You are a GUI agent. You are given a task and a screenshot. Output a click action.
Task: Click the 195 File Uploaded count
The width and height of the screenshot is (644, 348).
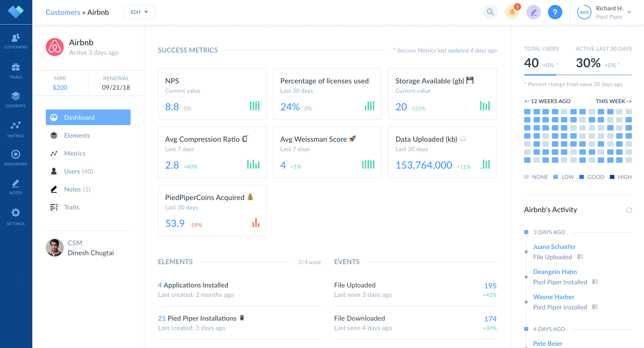[491, 286]
